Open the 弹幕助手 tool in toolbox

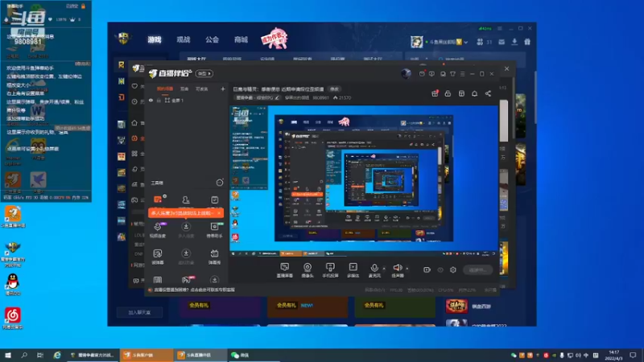click(214, 229)
